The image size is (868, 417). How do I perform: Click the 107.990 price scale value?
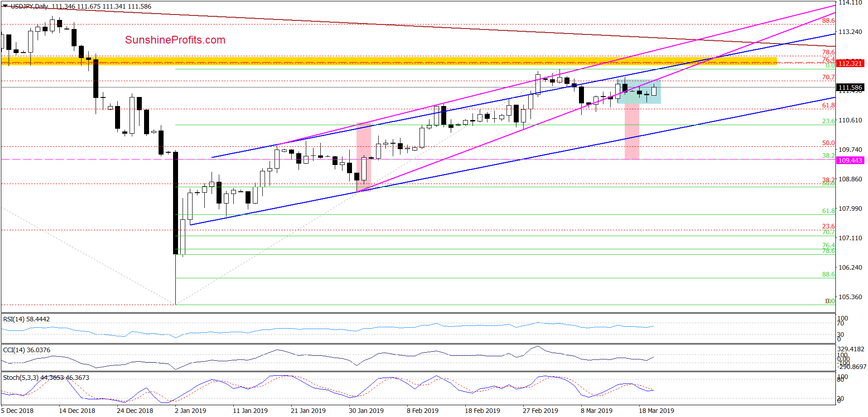coord(850,208)
